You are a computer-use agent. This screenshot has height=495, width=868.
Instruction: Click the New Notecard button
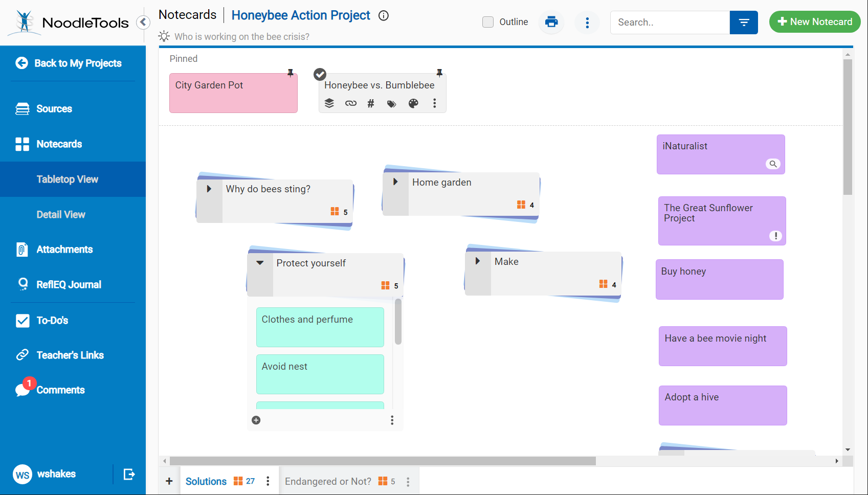(814, 22)
